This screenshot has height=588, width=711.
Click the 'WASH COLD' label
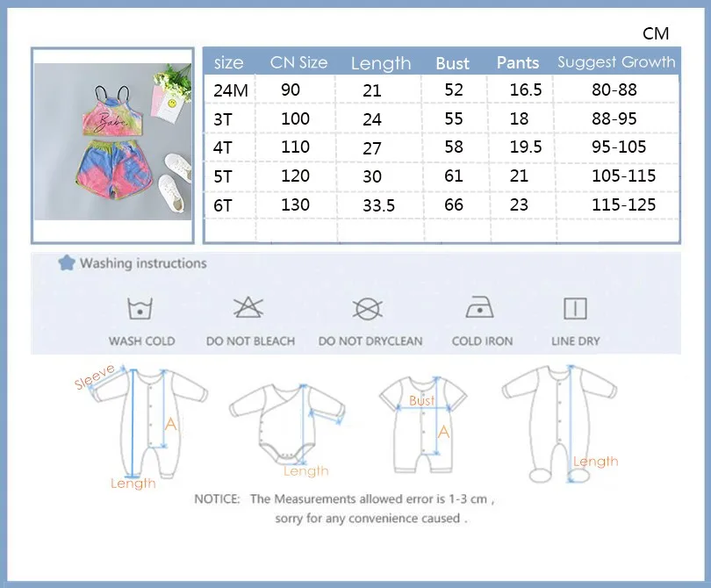142,341
